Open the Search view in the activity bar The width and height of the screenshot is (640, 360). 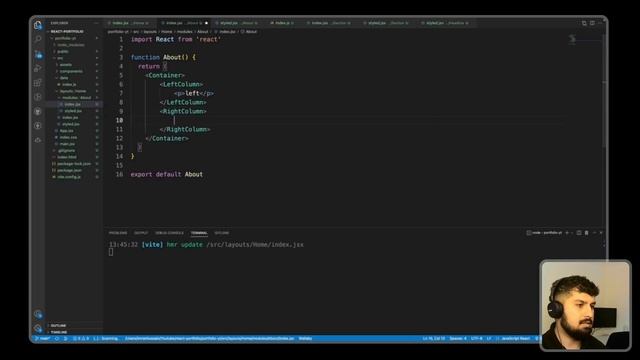[x=38, y=39]
